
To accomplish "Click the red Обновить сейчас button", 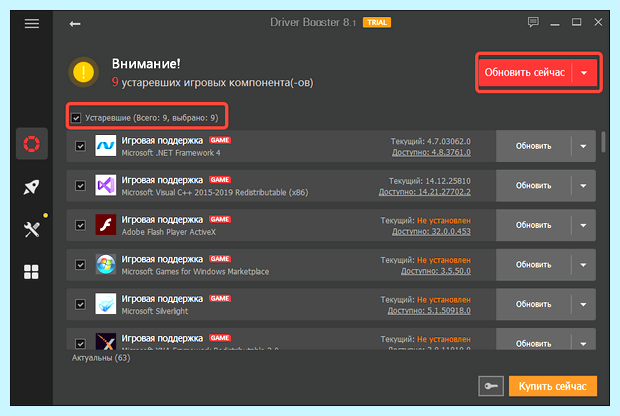I will [x=525, y=72].
